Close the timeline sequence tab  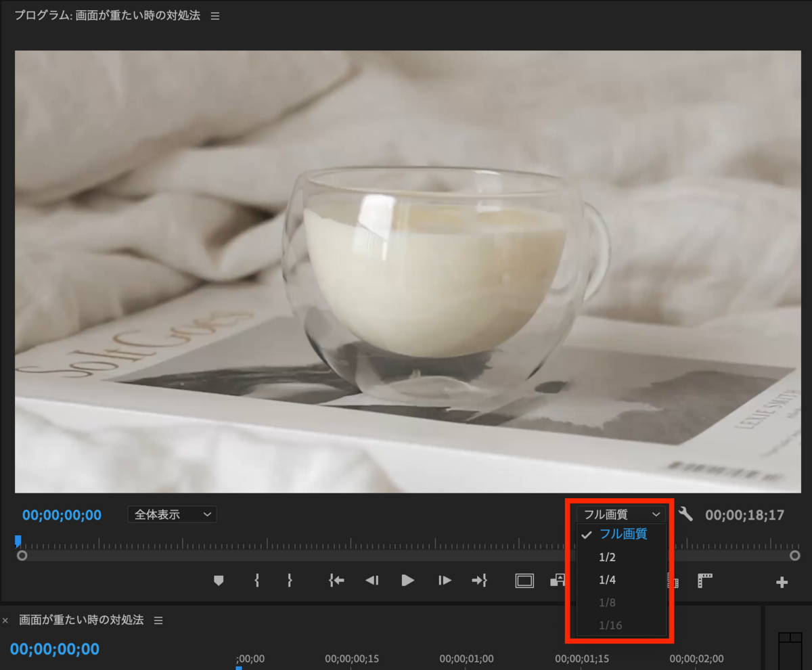[5, 621]
